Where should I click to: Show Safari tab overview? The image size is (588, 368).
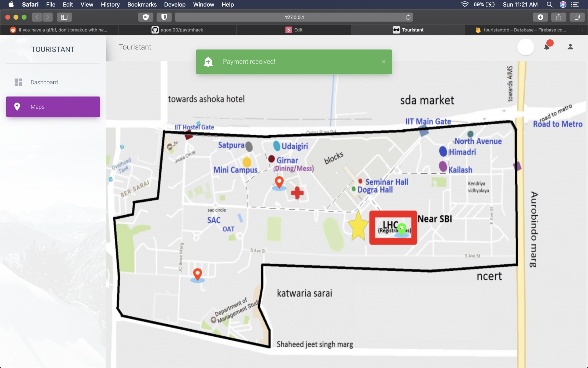(x=577, y=17)
